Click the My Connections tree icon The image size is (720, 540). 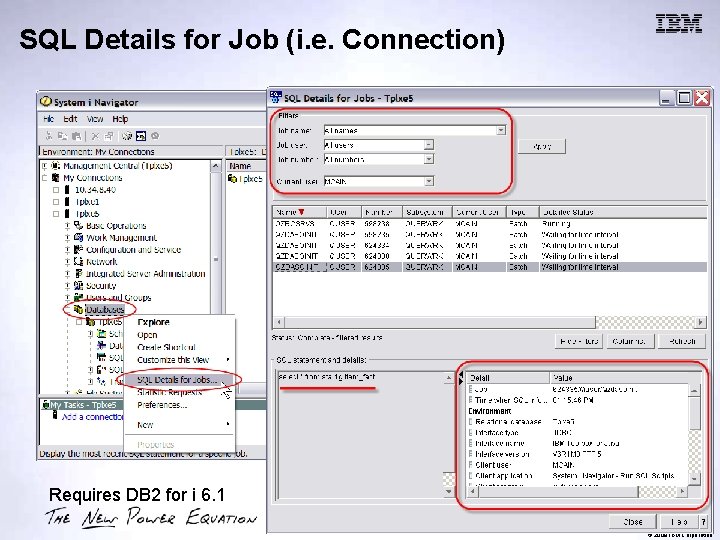click(56, 178)
